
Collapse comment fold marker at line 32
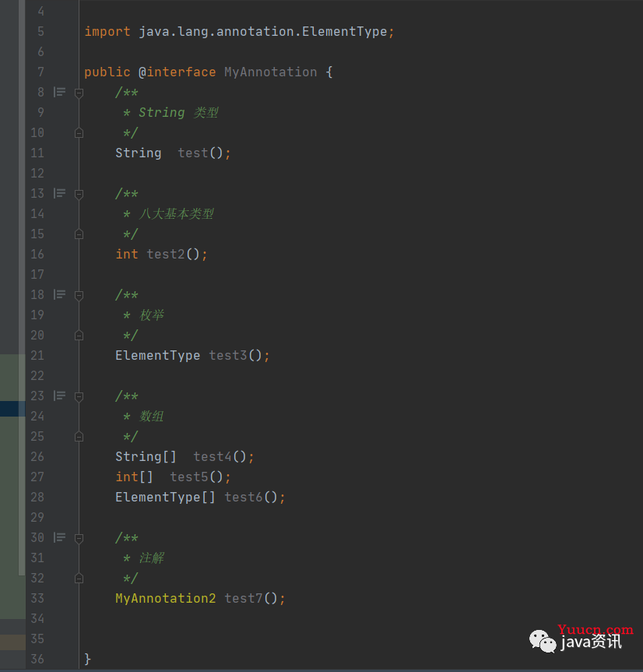click(79, 578)
